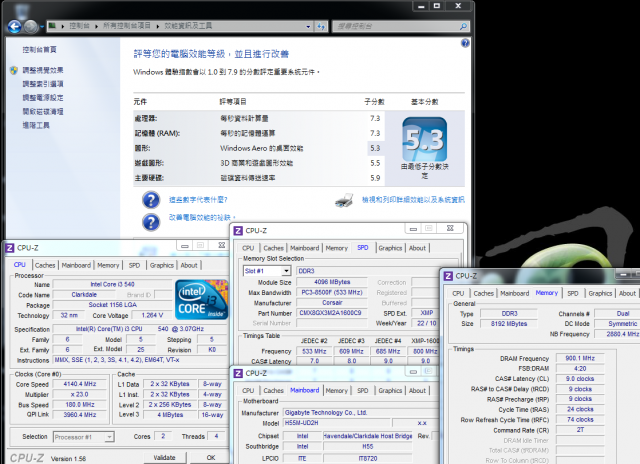Click the Multiplier value x 23.0
This screenshot has width=640, height=464.
coord(80,395)
